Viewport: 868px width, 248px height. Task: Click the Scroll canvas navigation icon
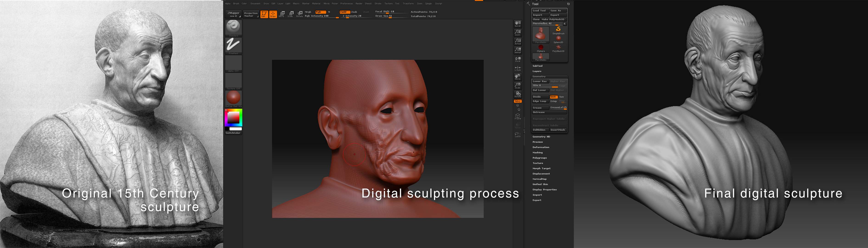click(518, 24)
